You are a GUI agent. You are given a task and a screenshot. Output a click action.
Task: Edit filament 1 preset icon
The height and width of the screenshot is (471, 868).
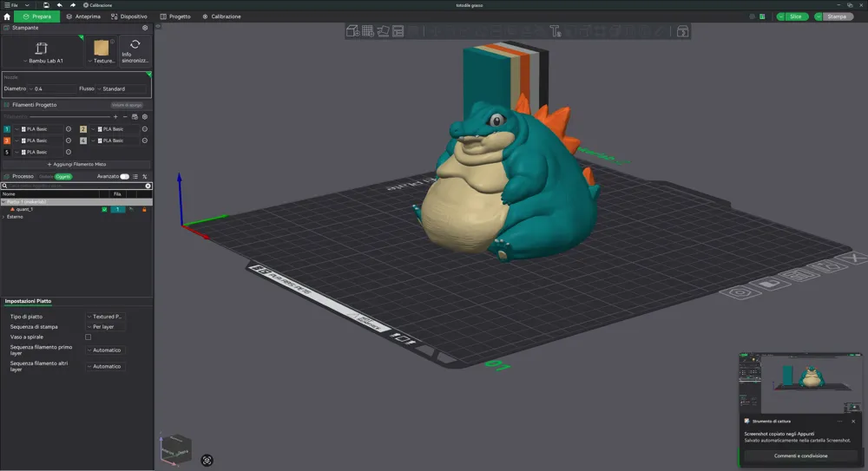69,129
